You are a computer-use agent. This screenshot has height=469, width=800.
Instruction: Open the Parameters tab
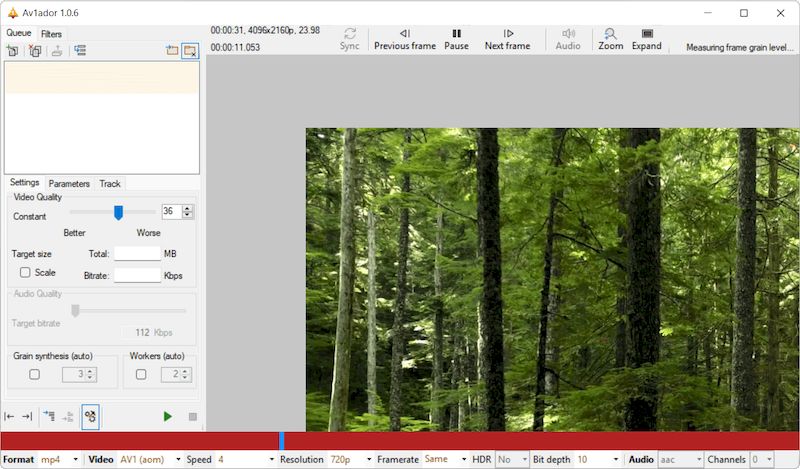point(69,184)
